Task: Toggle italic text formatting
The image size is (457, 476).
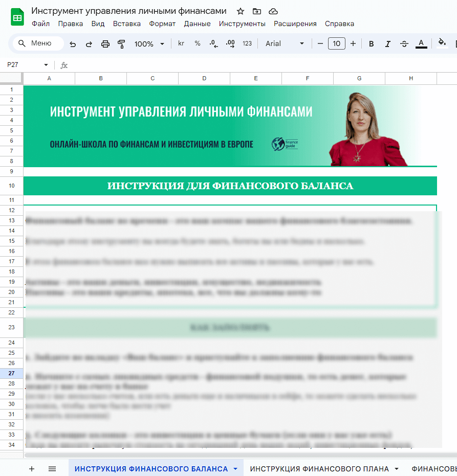Action: tap(388, 44)
